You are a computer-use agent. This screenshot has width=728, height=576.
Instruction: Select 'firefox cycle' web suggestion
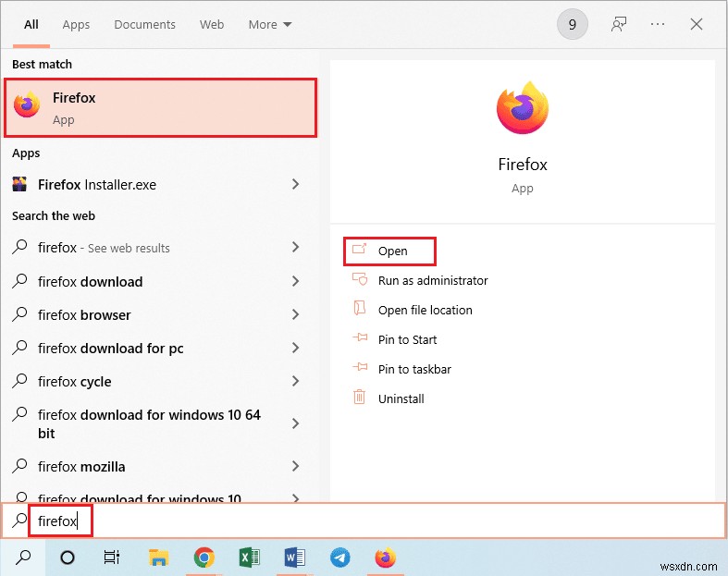pos(74,382)
